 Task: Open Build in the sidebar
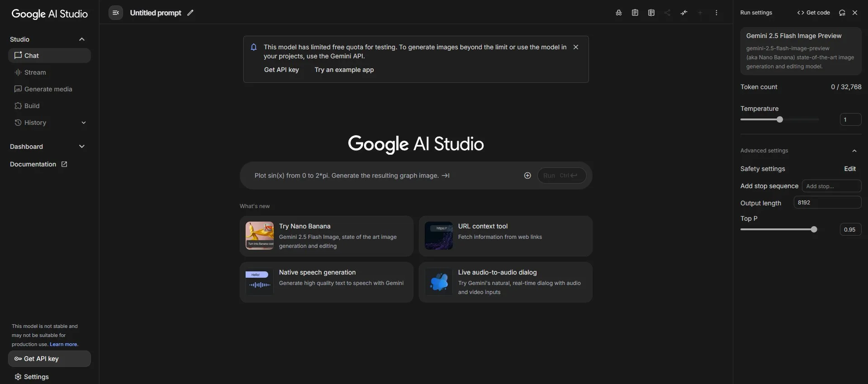click(x=49, y=106)
